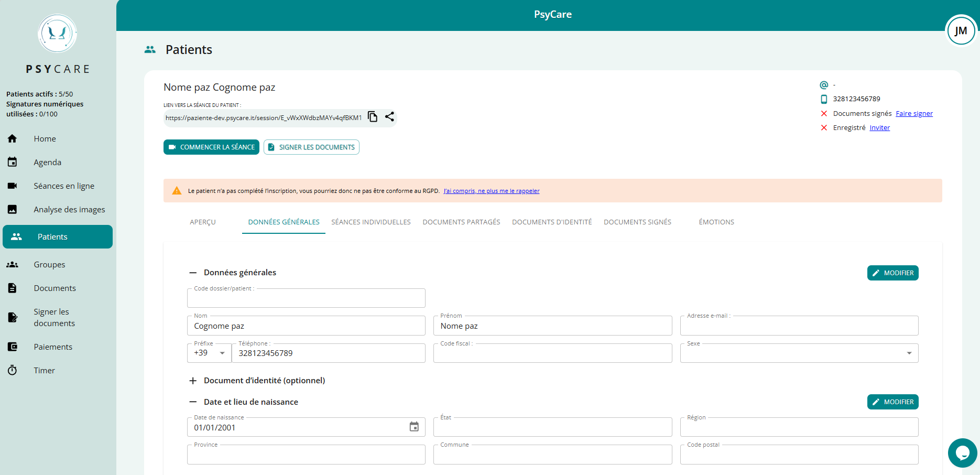Go to the Documents partagés tab
Image resolution: width=980 pixels, height=475 pixels.
[x=462, y=222]
